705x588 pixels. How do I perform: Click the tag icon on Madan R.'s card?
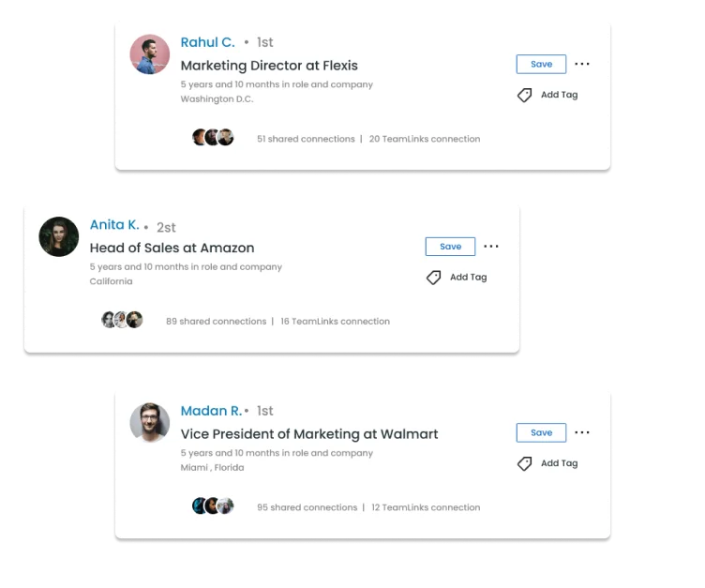(x=524, y=463)
